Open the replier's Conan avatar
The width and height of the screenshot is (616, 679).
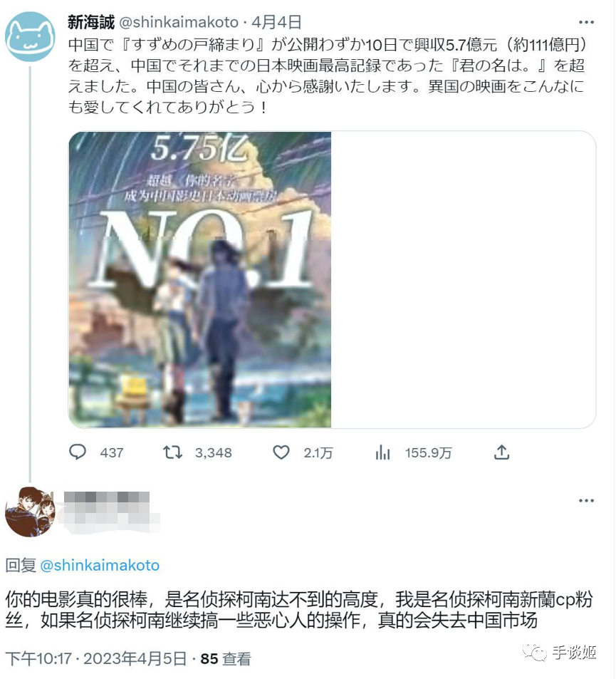click(30, 512)
